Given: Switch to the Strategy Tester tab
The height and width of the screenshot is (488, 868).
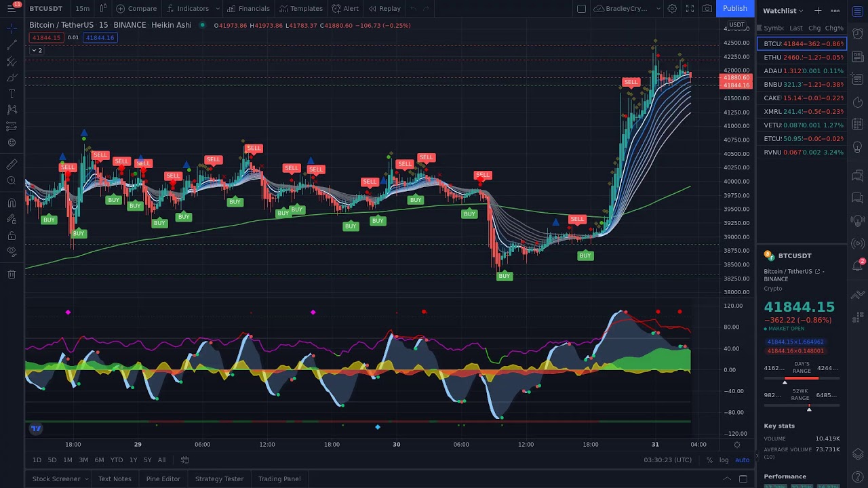Looking at the screenshot, I should pos(219,479).
